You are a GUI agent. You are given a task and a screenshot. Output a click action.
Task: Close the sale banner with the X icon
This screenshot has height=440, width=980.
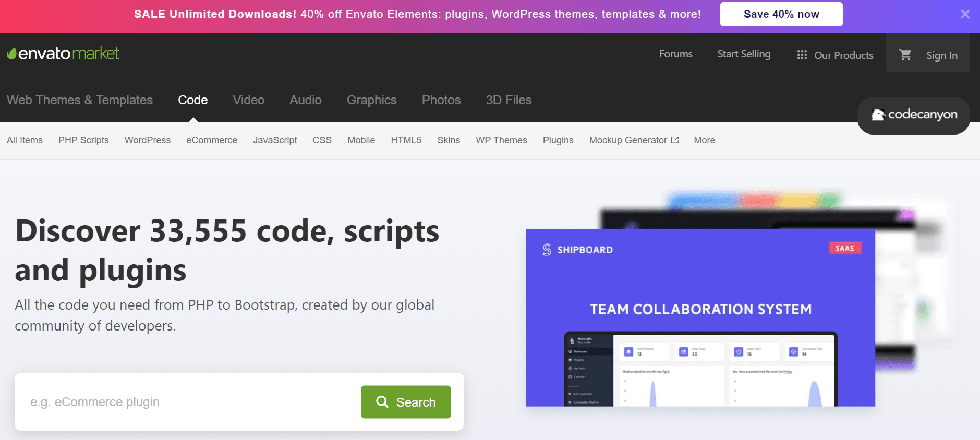click(x=965, y=14)
